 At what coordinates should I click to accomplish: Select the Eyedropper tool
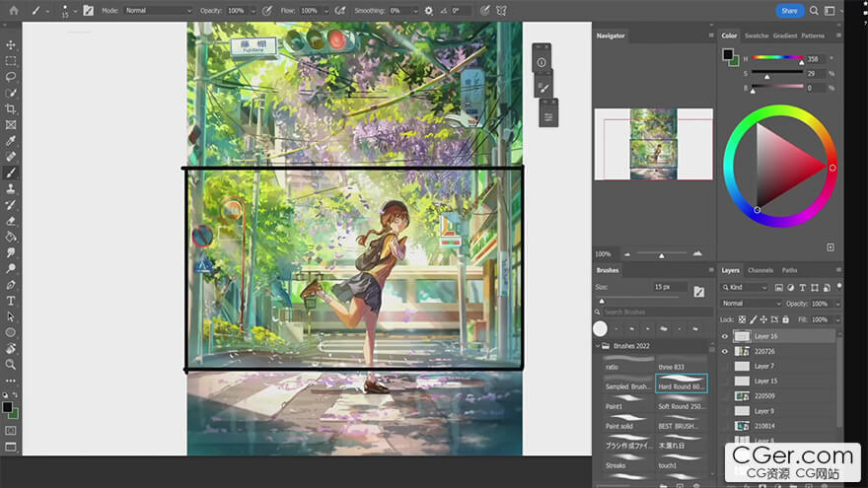[11, 141]
